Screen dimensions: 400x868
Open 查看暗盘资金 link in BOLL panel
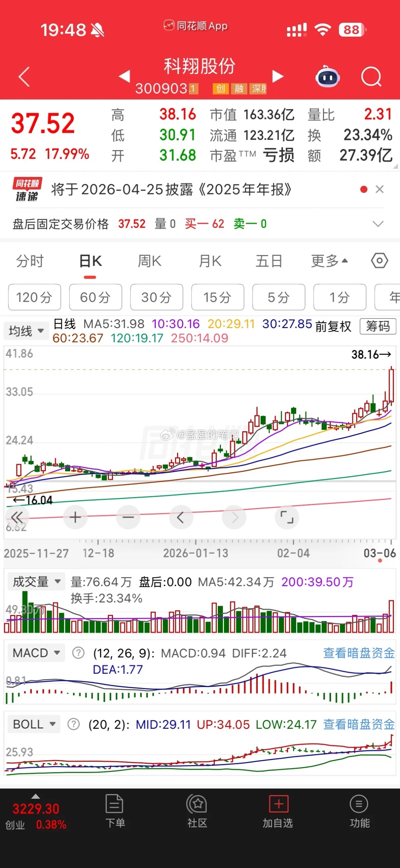(x=359, y=724)
